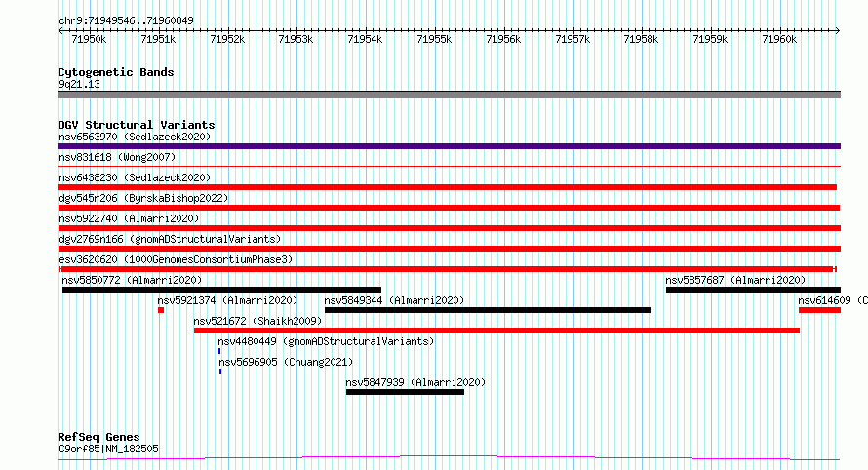The image size is (868, 470).
Task: Click the red nsv5922740 variant bar
Action: click(x=449, y=228)
